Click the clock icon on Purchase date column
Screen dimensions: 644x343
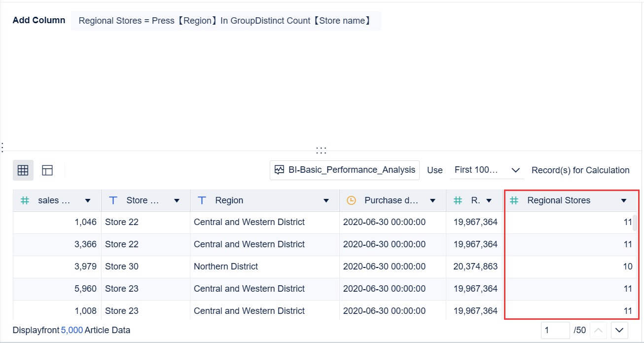coord(351,200)
